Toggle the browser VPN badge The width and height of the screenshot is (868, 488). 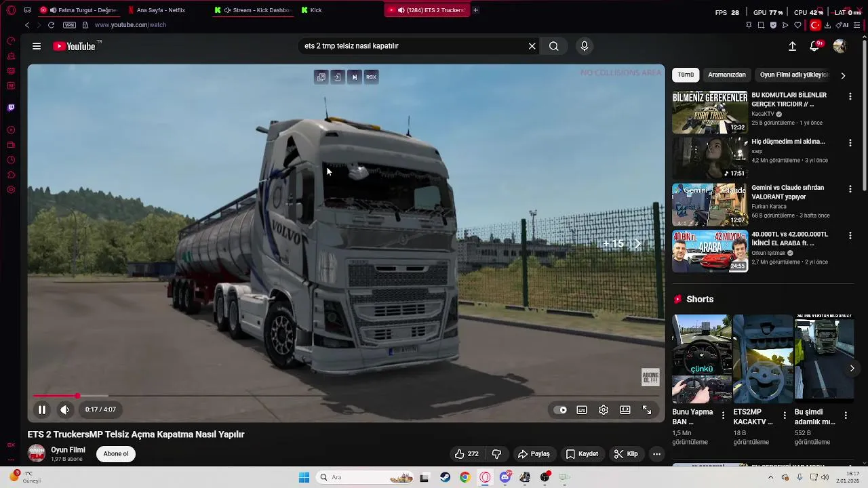[x=69, y=25]
